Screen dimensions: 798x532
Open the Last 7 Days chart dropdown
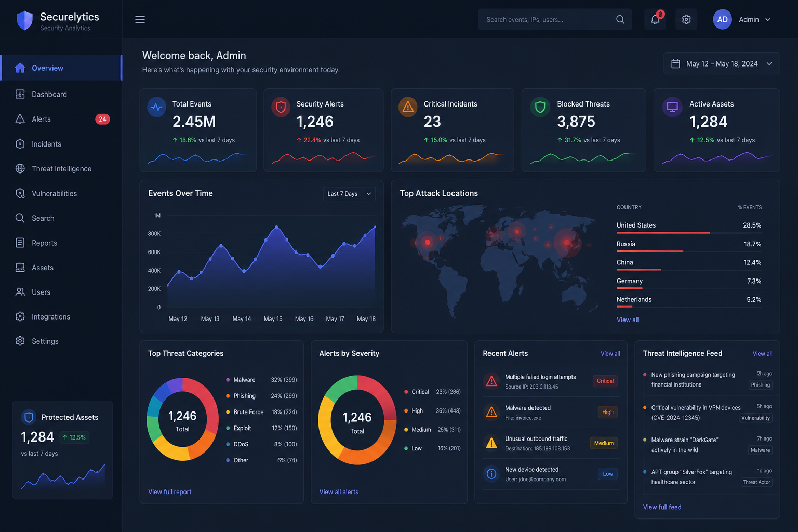point(349,194)
